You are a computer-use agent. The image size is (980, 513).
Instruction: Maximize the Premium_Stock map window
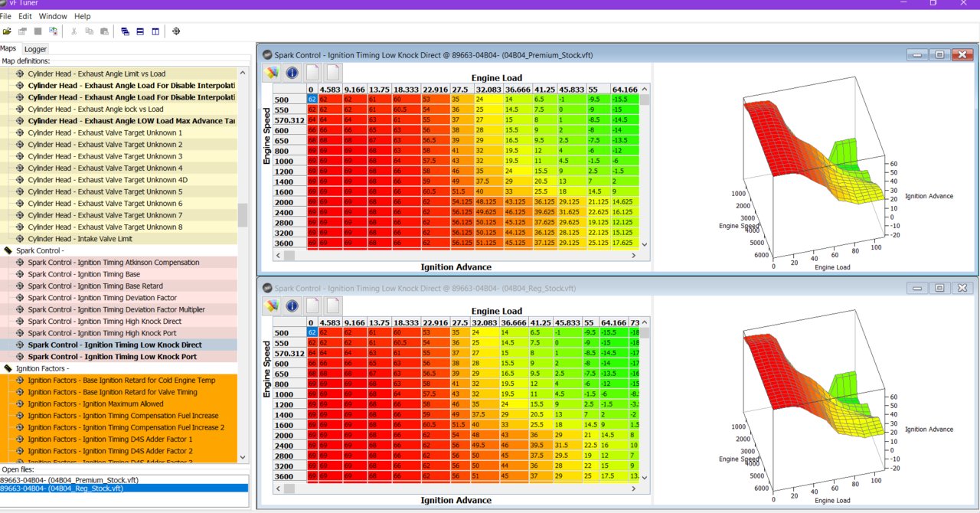pyautogui.click(x=939, y=54)
